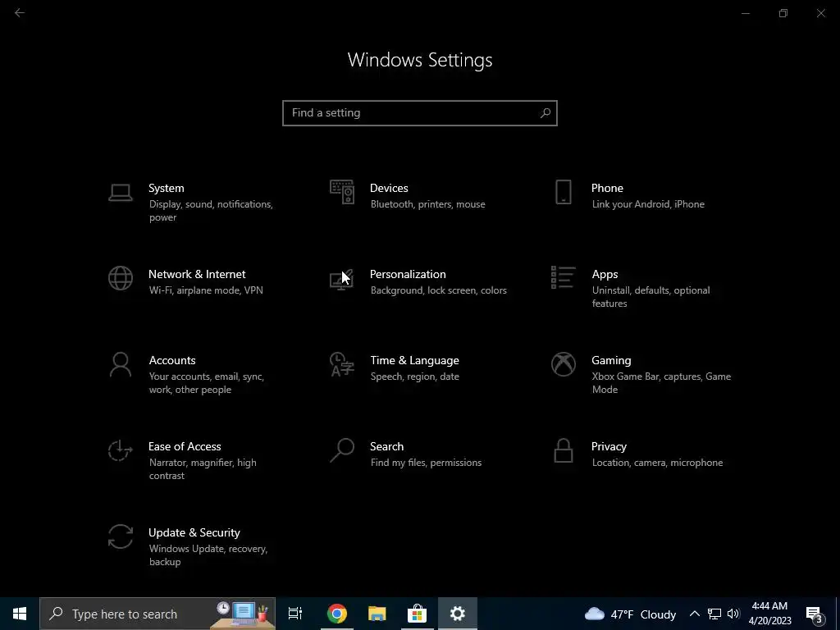Click the Personalization monitor and brush icon
The height and width of the screenshot is (630, 840).
click(x=341, y=279)
